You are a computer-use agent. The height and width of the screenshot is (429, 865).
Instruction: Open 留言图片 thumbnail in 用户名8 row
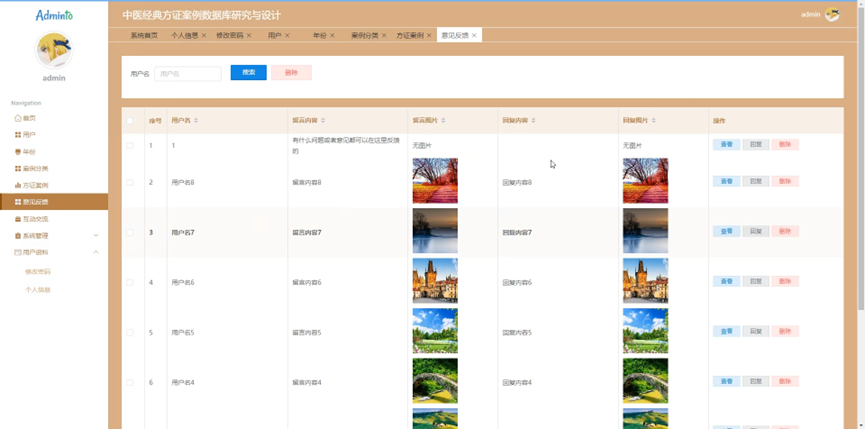point(435,181)
